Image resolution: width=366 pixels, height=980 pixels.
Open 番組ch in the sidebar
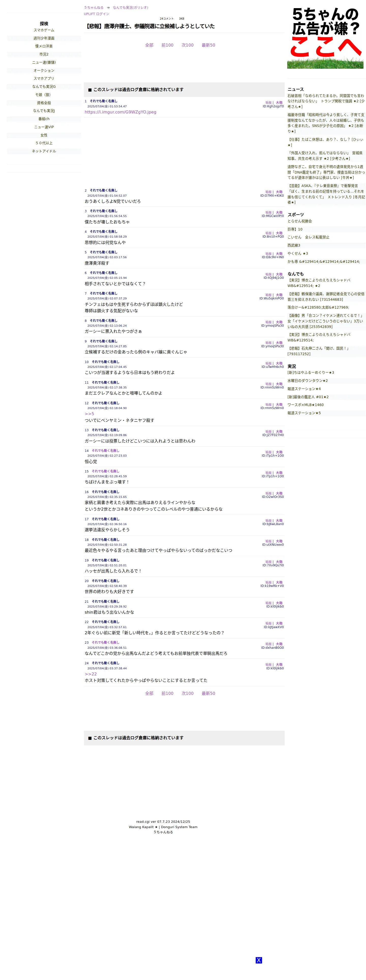[44, 119]
